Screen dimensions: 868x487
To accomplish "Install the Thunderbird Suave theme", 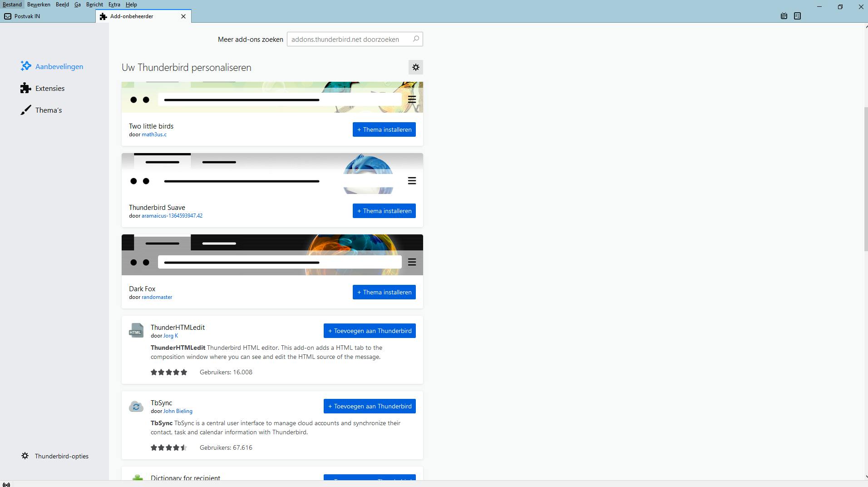I will [384, 211].
